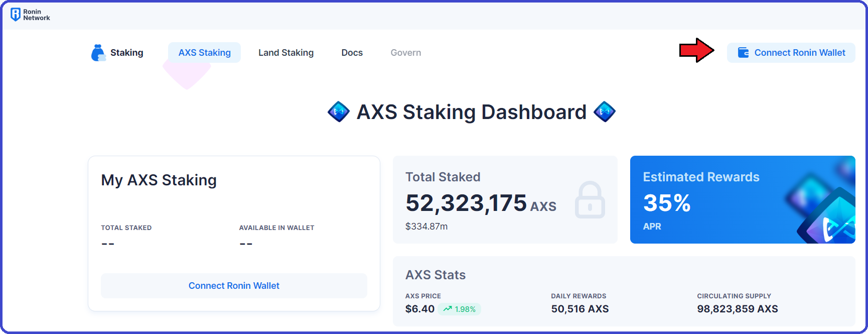Viewport: 868px width, 334px height.
Task: Click the AXS gem icon right of the title
Action: tap(605, 112)
